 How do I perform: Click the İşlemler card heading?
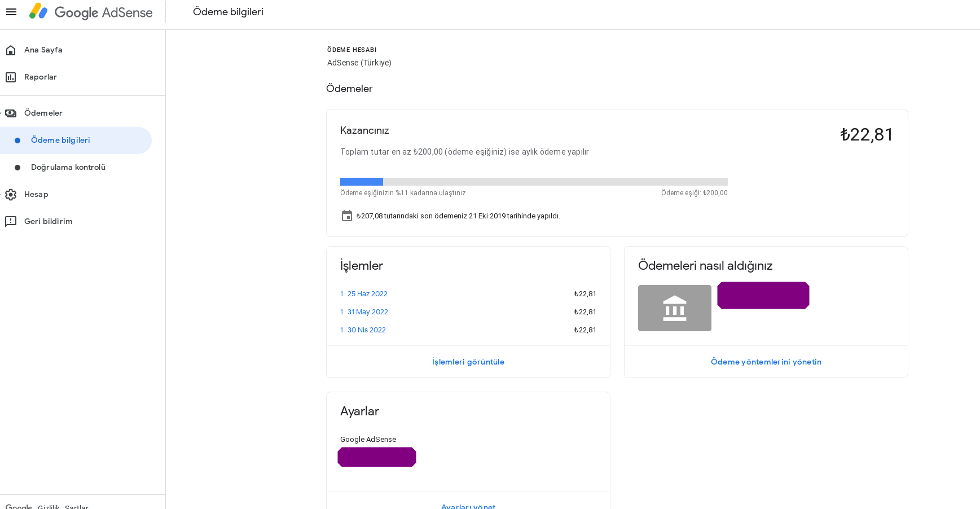[362, 266]
